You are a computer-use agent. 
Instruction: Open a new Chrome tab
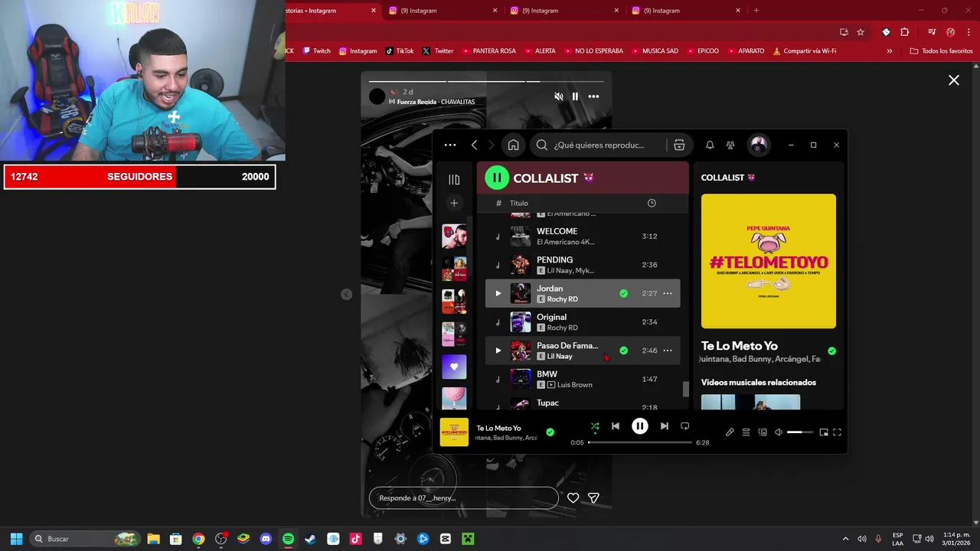756,11
